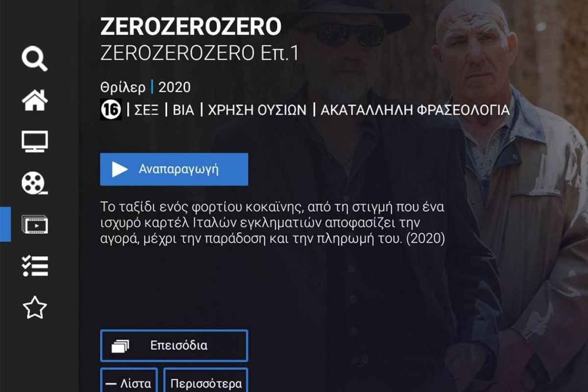Click the Αναπαραγωγή button label
The width and height of the screenshot is (588, 392).
click(178, 170)
